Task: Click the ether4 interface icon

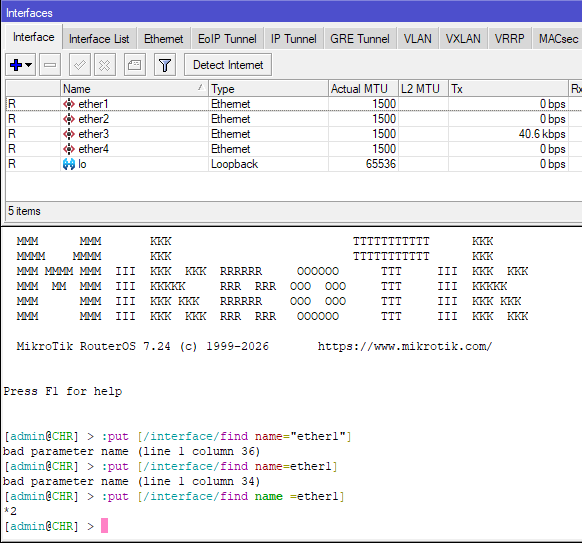Action: 69,149
